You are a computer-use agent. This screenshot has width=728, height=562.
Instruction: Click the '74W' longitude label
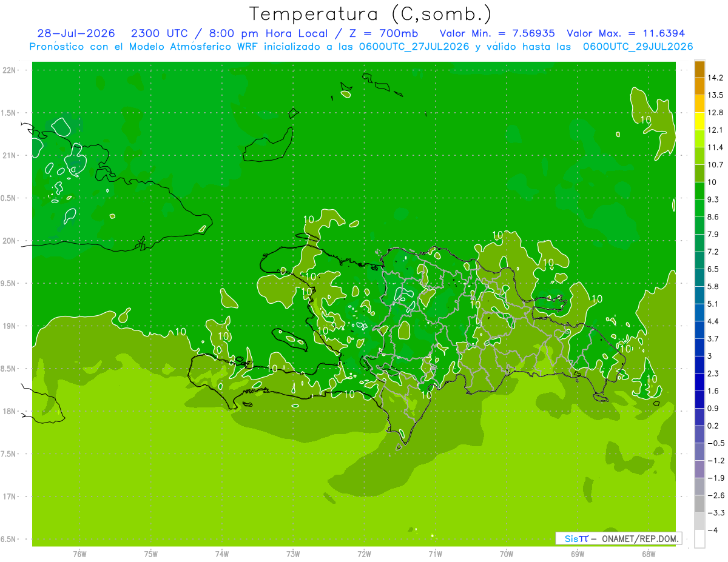pos(222,554)
